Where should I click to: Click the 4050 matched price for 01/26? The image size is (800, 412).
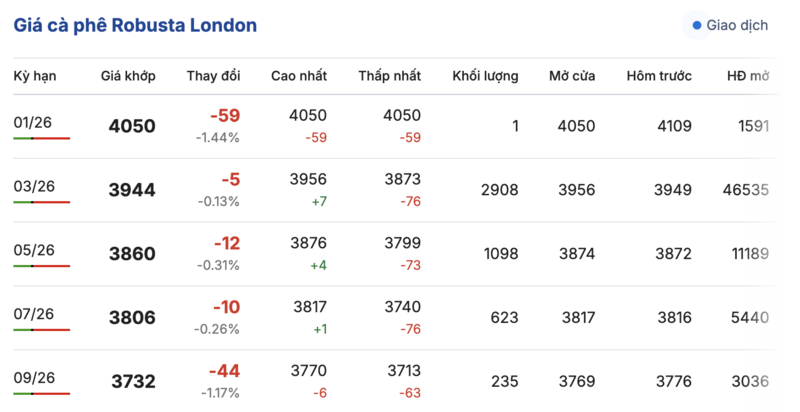click(132, 126)
